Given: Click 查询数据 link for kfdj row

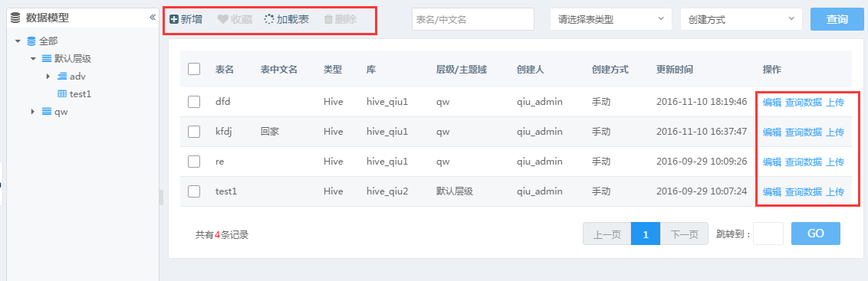Looking at the screenshot, I should 804,132.
